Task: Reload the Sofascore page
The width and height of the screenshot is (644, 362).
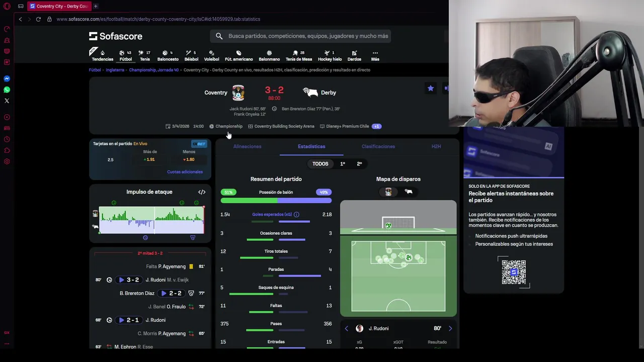Action: [x=38, y=19]
